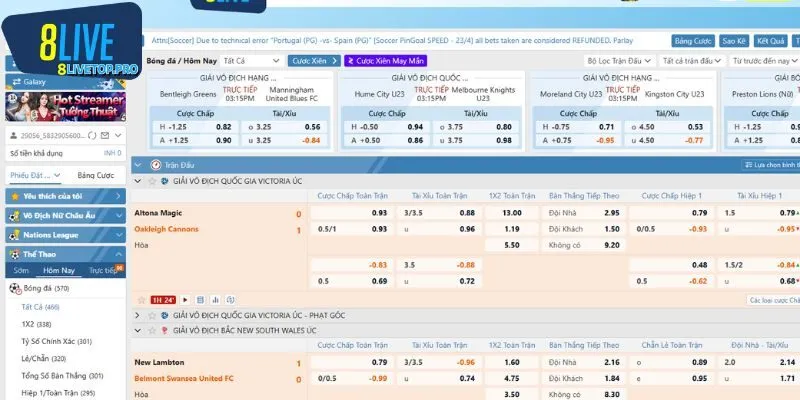Favorite the Bắc New South Wales Úc league star

pyautogui.click(x=152, y=331)
